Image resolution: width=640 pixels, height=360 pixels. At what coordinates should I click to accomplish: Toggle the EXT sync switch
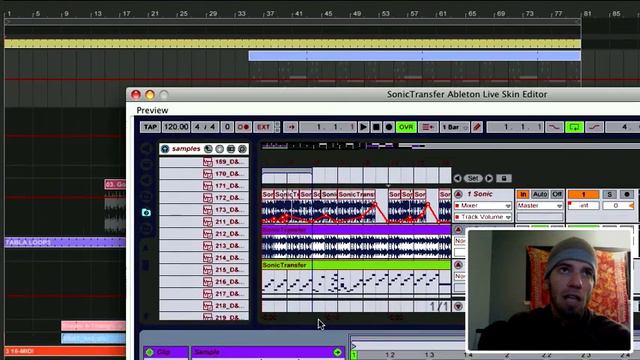263,127
